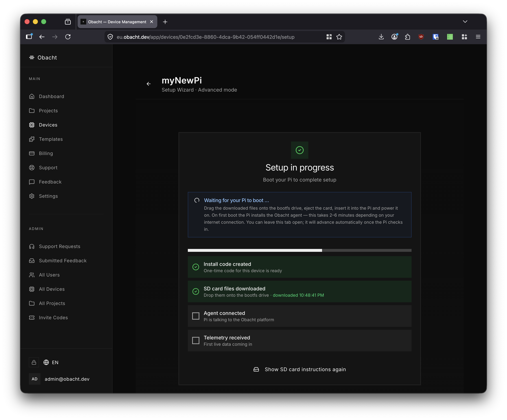507x420 pixels.
Task: Click the SD card files downloaded check mark
Action: 196,292
